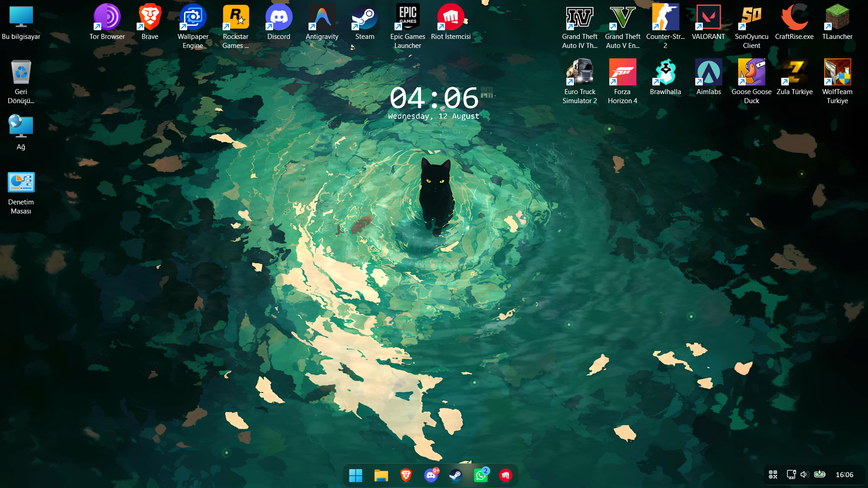Open File Explorer from the taskbar

click(x=381, y=475)
